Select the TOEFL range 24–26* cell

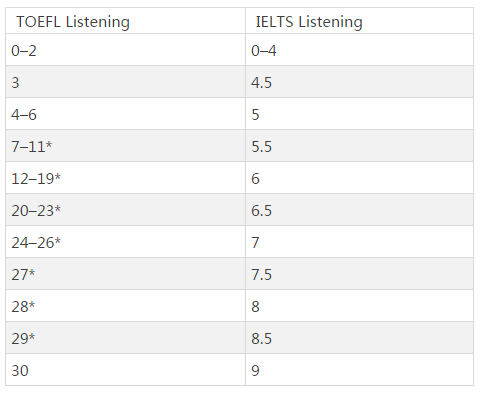[x=125, y=242]
